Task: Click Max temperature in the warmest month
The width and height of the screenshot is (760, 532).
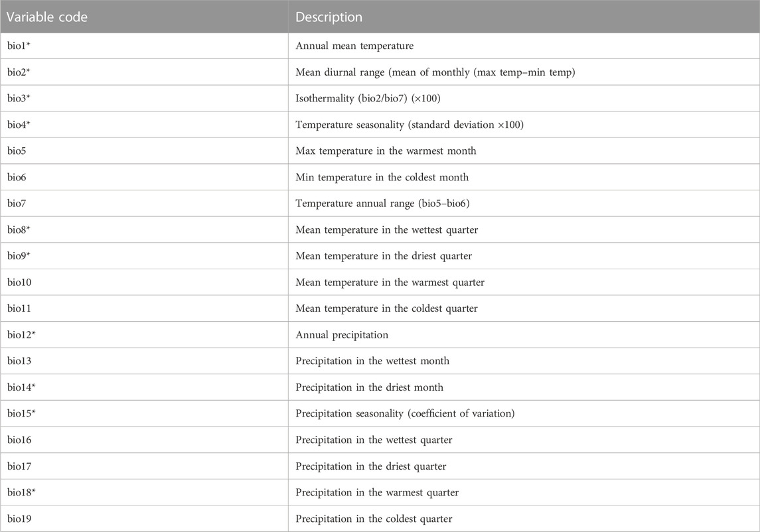Action: [x=386, y=151]
